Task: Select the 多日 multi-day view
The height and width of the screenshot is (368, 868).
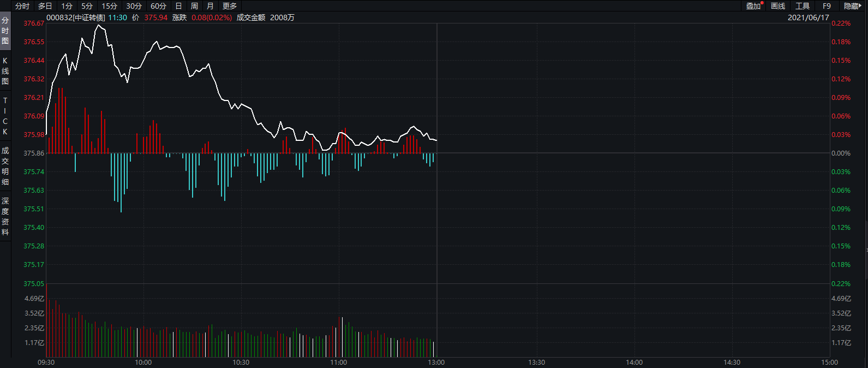Action: pyautogui.click(x=45, y=6)
